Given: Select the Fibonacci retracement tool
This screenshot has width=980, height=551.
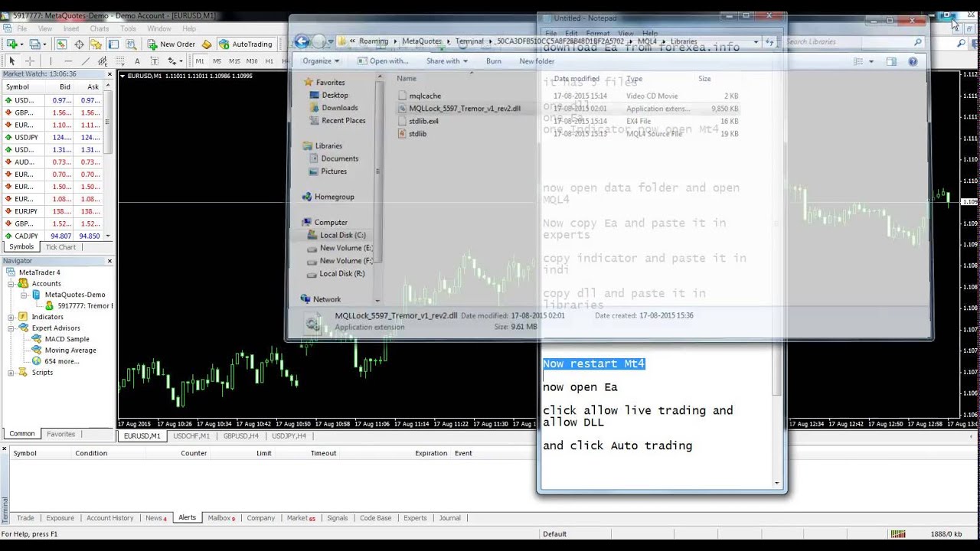Looking at the screenshot, I should (x=120, y=61).
